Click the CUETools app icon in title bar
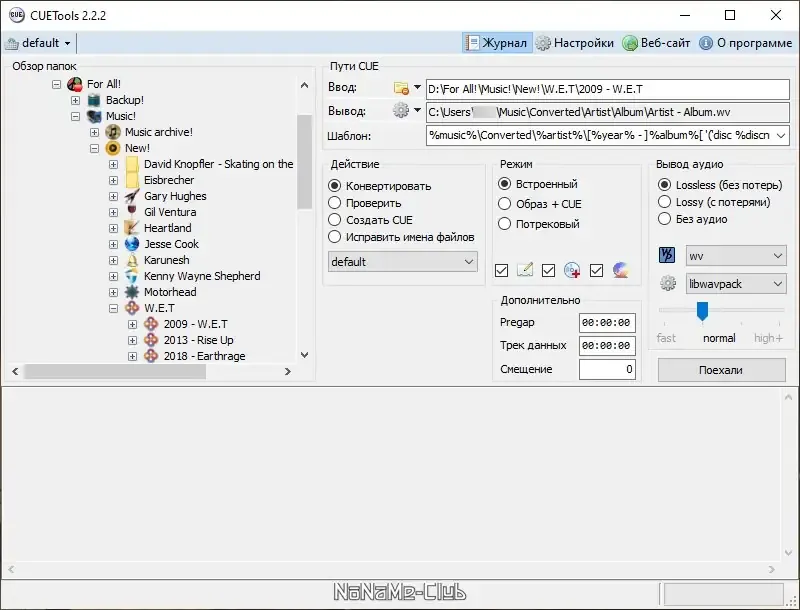 point(16,15)
